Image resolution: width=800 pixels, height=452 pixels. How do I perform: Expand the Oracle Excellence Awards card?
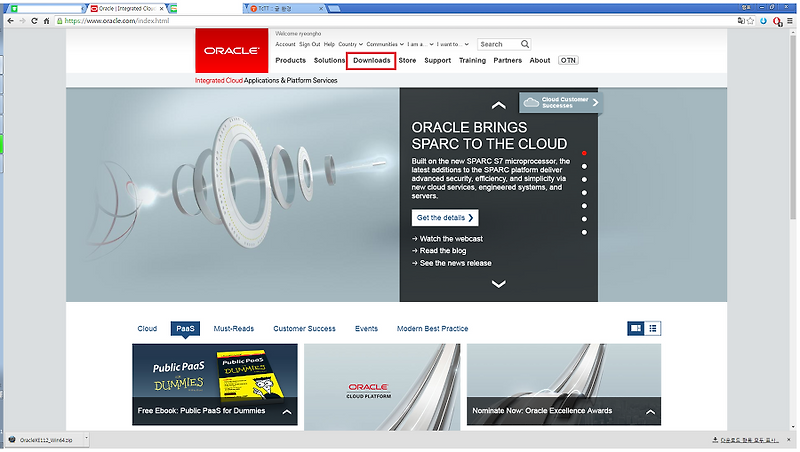[651, 412]
